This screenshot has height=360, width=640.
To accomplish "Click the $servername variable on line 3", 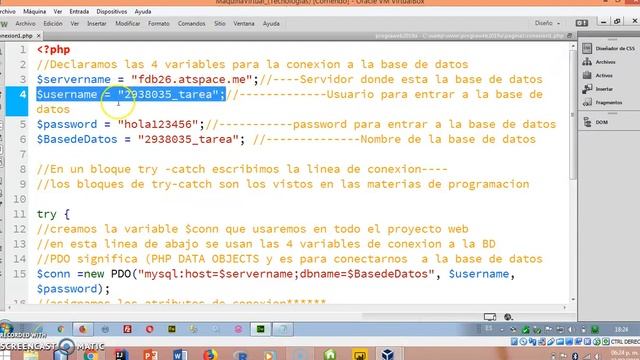I will (73, 79).
